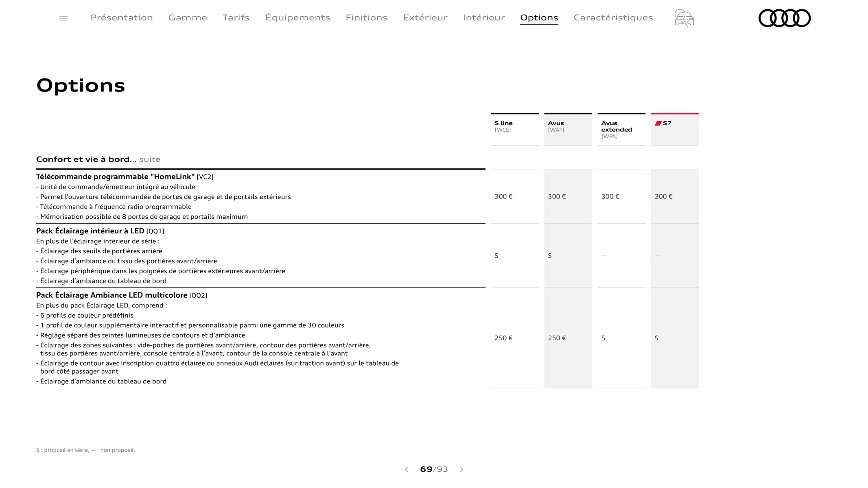Click the 'Éclairage des seuils de portières arrière' line
The image size is (868, 488).
click(99, 251)
